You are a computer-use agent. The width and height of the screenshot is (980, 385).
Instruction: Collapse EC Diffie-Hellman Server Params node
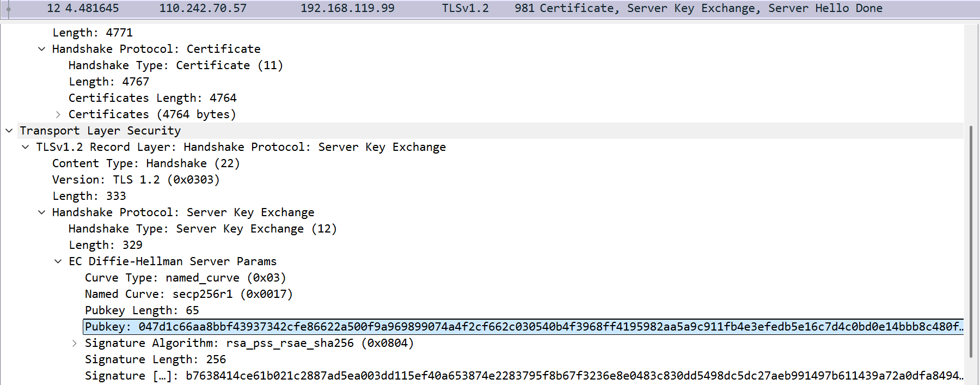(58, 261)
